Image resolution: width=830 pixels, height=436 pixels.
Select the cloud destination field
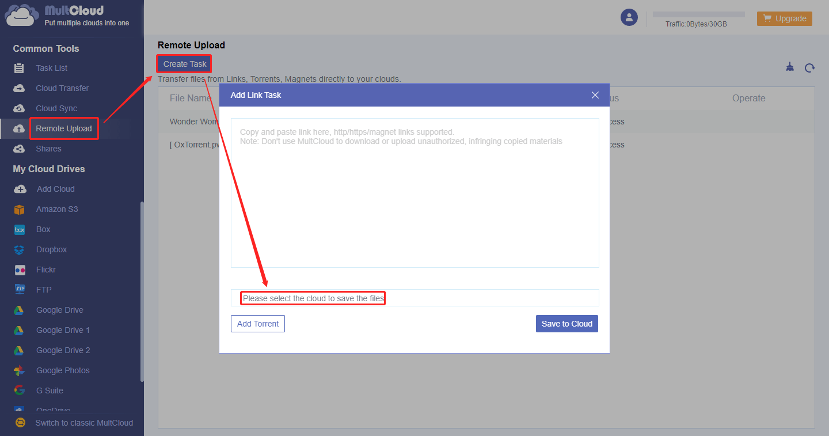pyautogui.click(x=415, y=298)
